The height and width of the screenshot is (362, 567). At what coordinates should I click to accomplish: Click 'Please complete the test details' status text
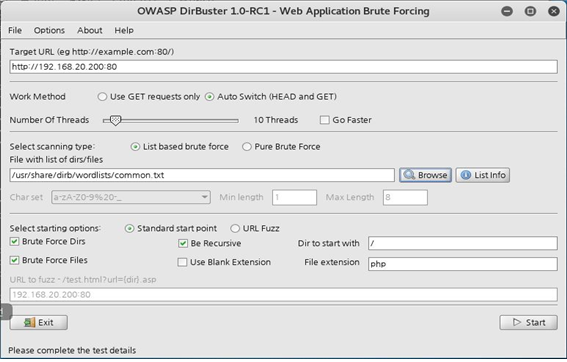pos(72,350)
